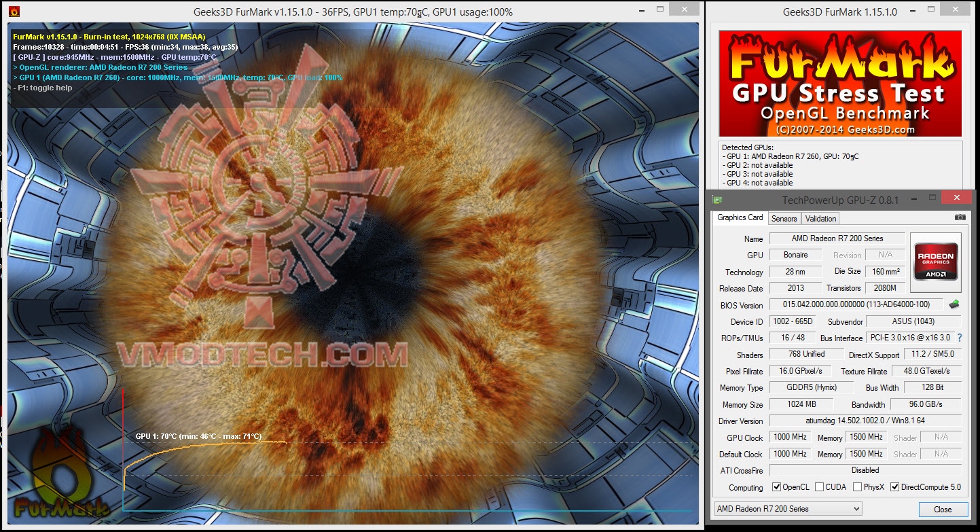Click the question mark beside Bus Interface
Screen dimensions: 980x532
pyautogui.click(x=960, y=338)
